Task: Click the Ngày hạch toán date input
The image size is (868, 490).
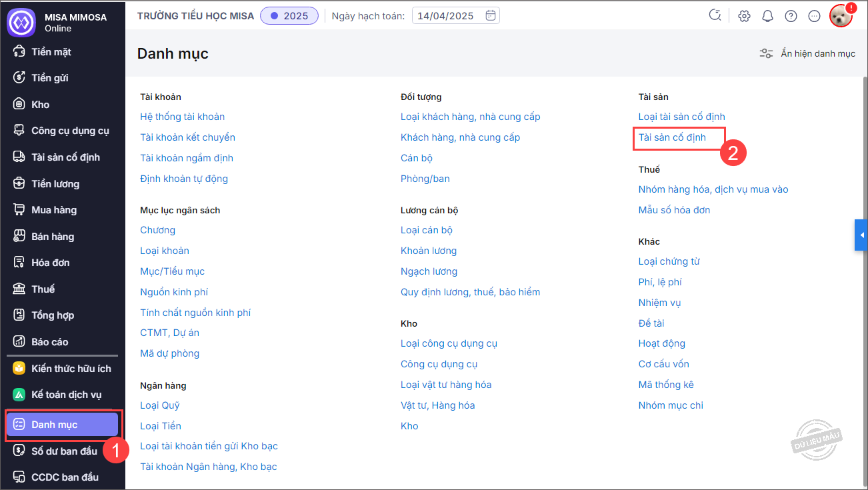Action: [x=447, y=16]
